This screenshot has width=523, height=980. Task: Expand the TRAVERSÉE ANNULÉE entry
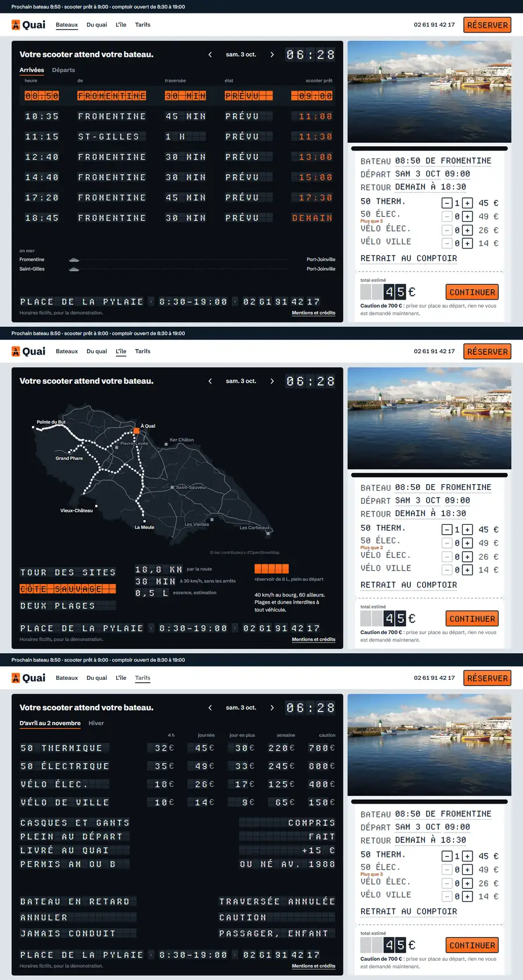coord(277,902)
